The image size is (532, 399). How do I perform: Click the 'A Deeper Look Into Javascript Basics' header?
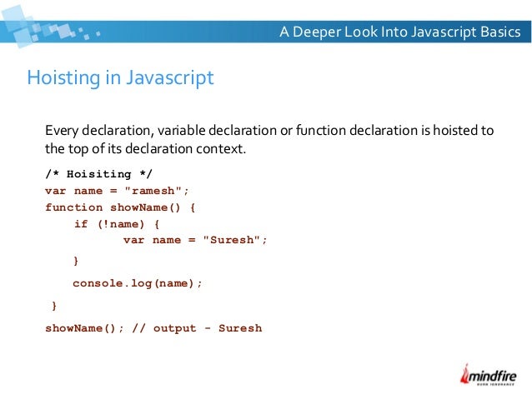pyautogui.click(x=399, y=32)
